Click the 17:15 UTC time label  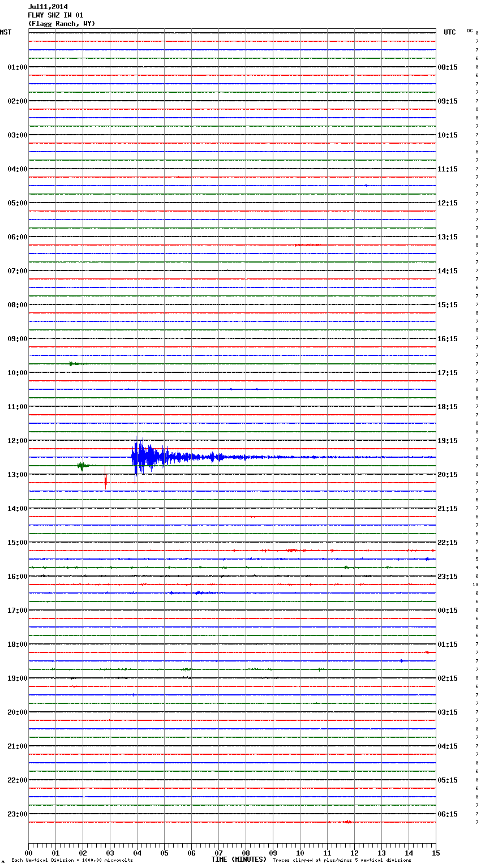tap(448, 373)
